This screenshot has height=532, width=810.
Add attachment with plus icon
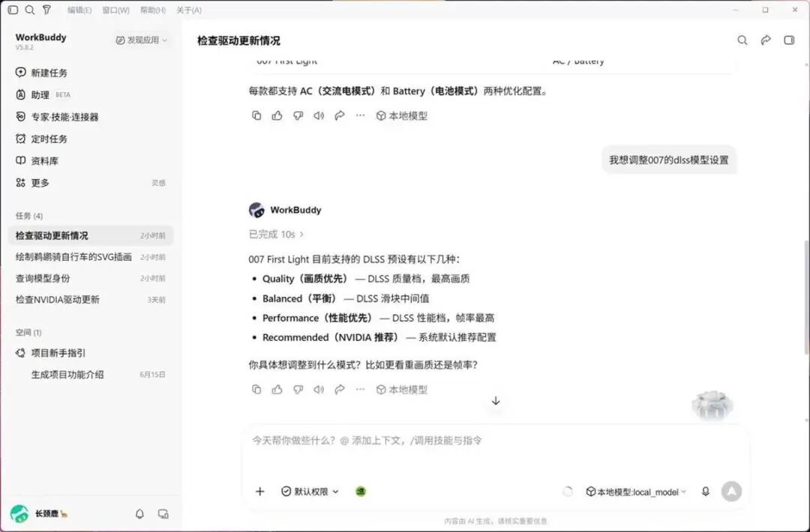259,492
